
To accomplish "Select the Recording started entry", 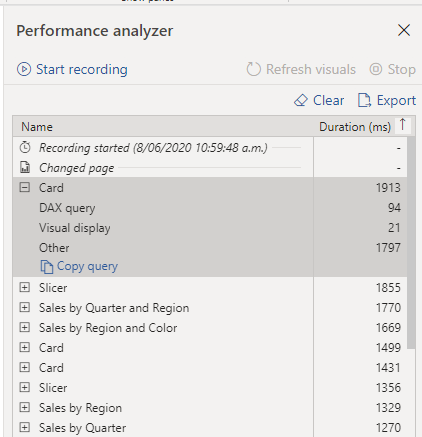I will click(x=210, y=148).
